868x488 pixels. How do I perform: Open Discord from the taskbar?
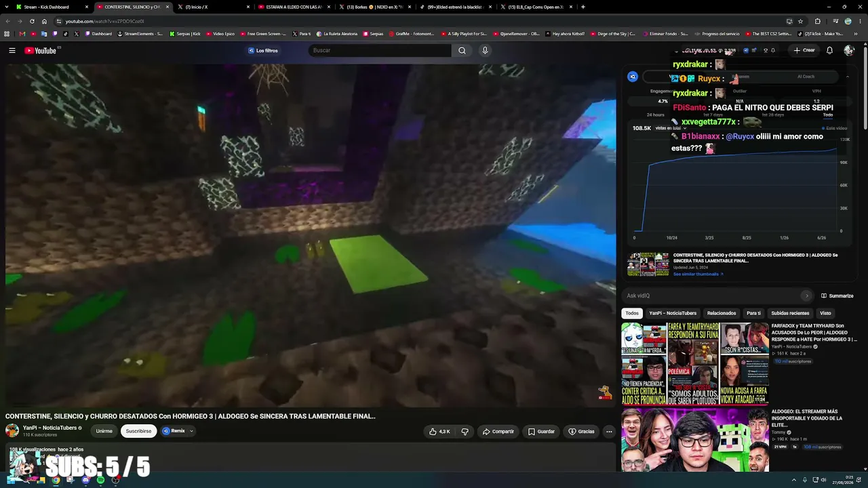(85, 480)
